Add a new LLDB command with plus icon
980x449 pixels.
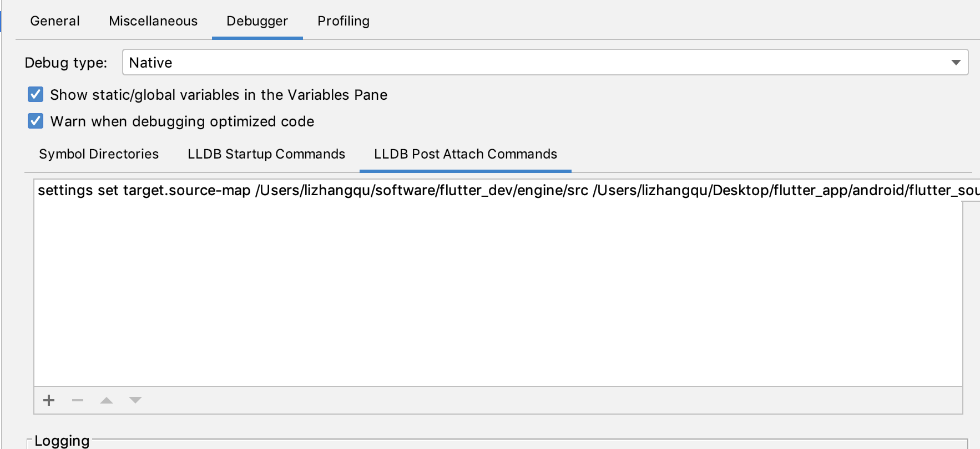(49, 400)
